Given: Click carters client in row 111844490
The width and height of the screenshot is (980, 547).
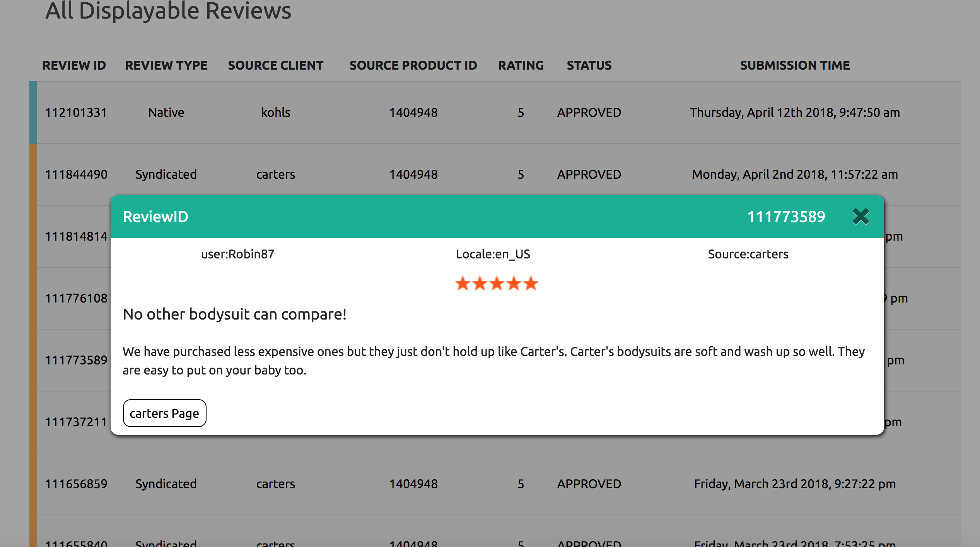Looking at the screenshot, I should (x=276, y=174).
